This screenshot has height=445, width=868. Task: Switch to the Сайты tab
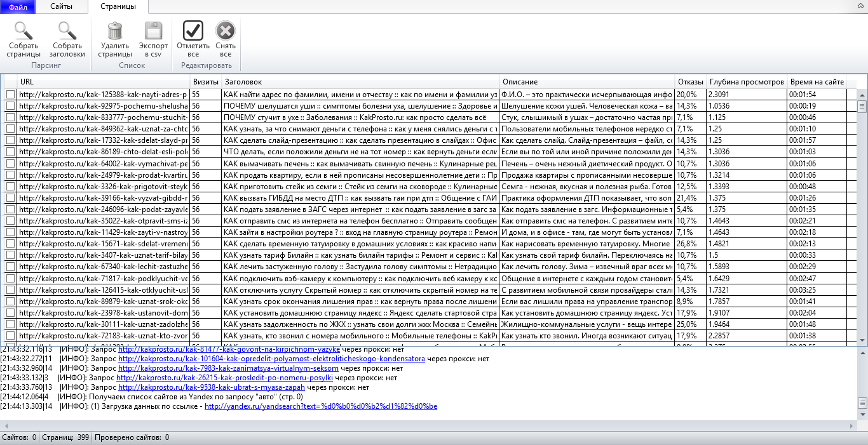[x=62, y=7]
